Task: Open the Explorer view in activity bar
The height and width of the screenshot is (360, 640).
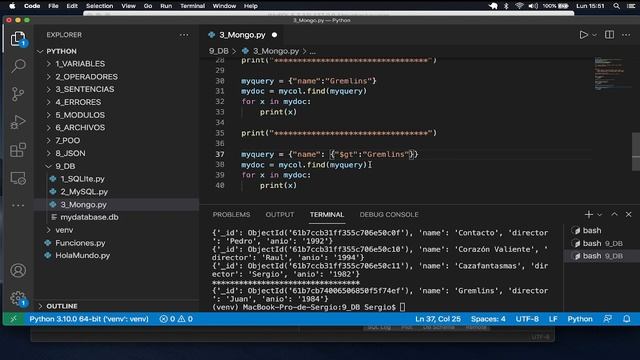Action: pos(18,39)
